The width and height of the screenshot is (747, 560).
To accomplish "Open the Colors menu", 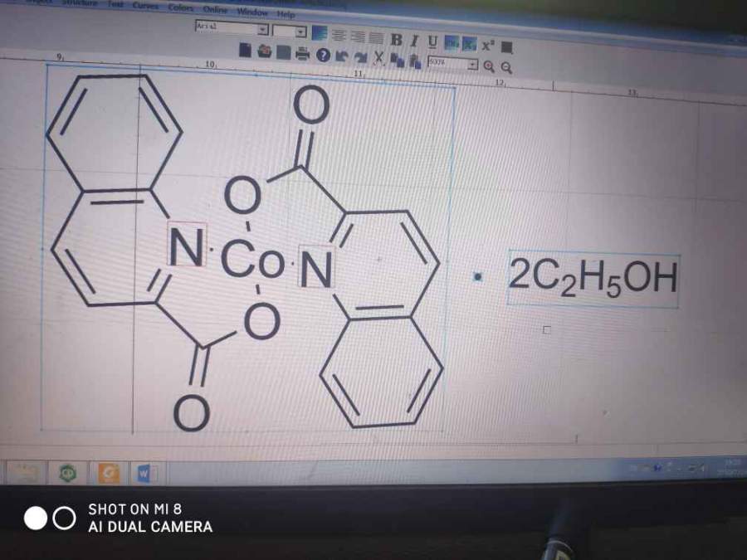I will 181,7.
